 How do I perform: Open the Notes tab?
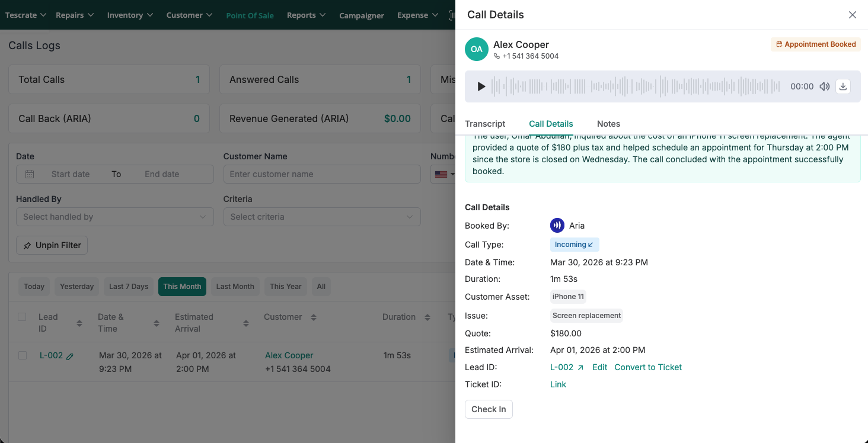point(608,124)
